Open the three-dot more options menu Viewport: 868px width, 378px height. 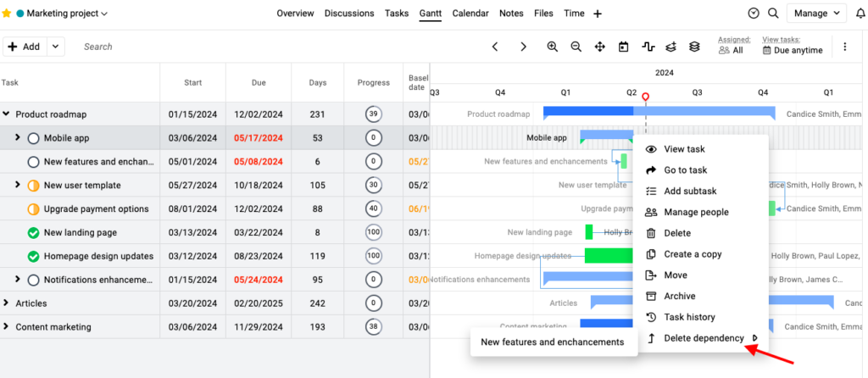click(844, 47)
